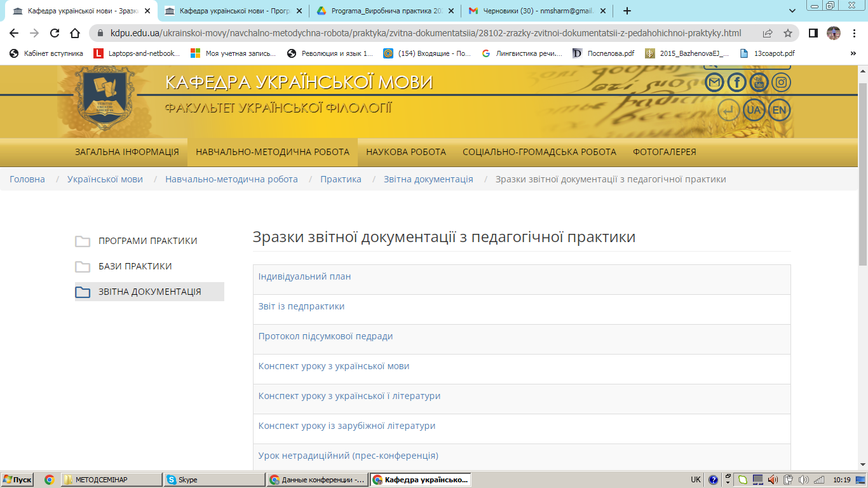Click the site lock icon in address bar

click(x=100, y=33)
